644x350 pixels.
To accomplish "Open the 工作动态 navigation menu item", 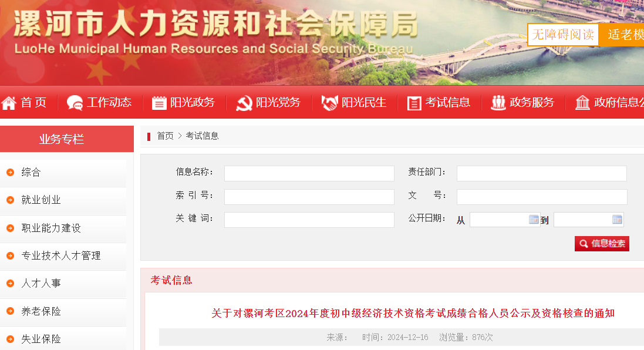I will [x=109, y=103].
